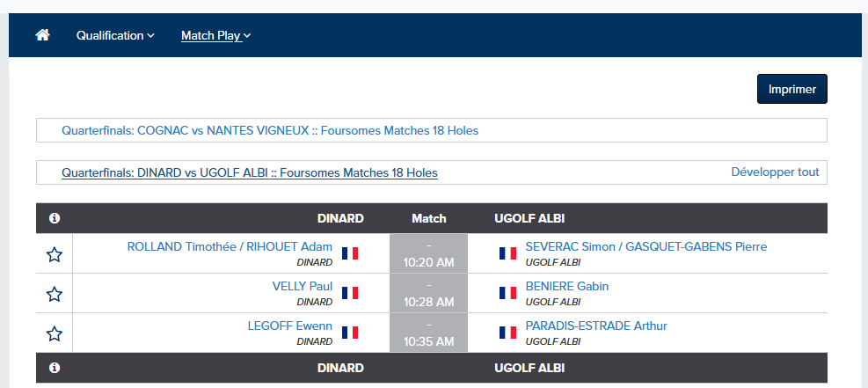Click the French flag beside PARADIS-ESTRADE Arthur
868x388 pixels.
click(x=507, y=332)
